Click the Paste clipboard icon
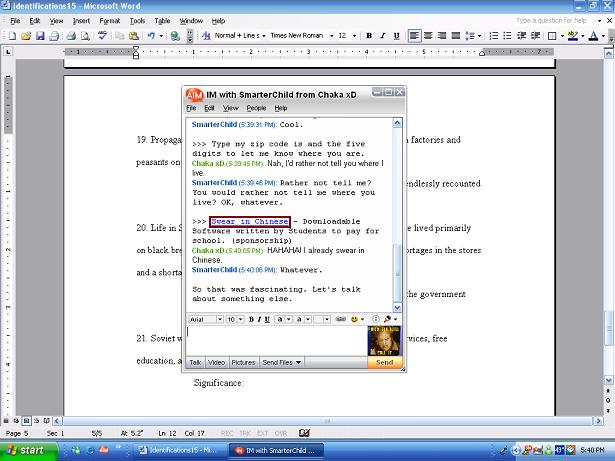Screen dimensions: 615x461 pyautogui.click(x=133, y=36)
